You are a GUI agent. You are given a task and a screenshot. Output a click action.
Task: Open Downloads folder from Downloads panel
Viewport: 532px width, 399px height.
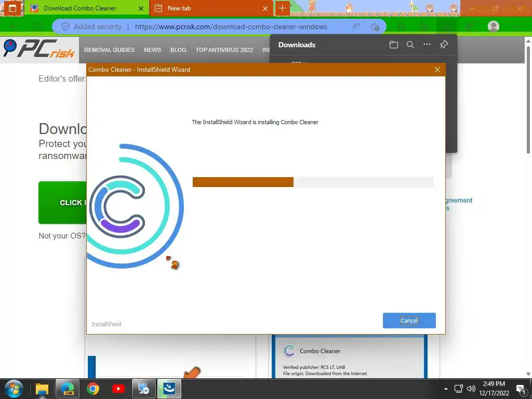[x=394, y=45]
